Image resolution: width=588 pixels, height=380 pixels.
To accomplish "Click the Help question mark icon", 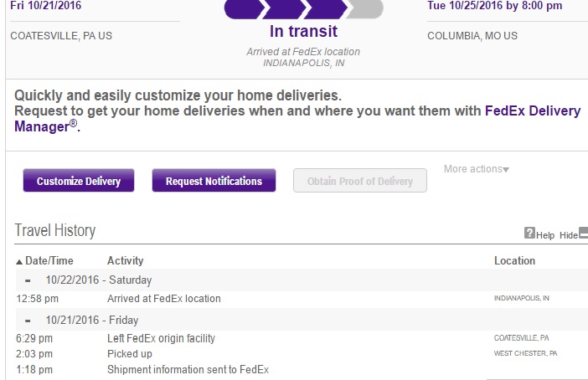I will pyautogui.click(x=529, y=234).
